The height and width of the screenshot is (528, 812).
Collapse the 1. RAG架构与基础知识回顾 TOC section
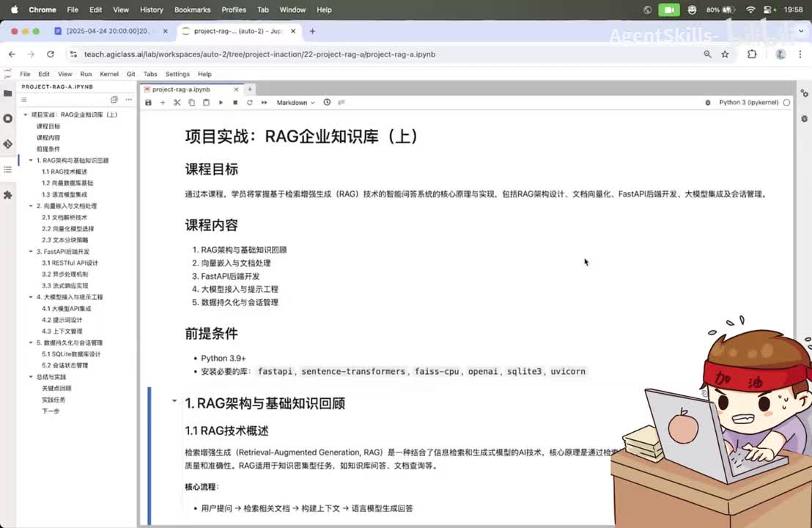click(x=31, y=160)
